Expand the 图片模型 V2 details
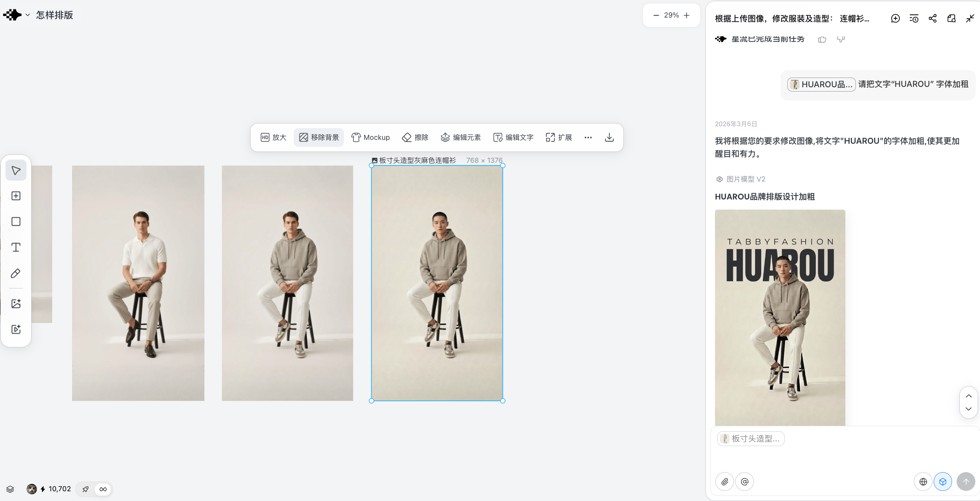 741,179
